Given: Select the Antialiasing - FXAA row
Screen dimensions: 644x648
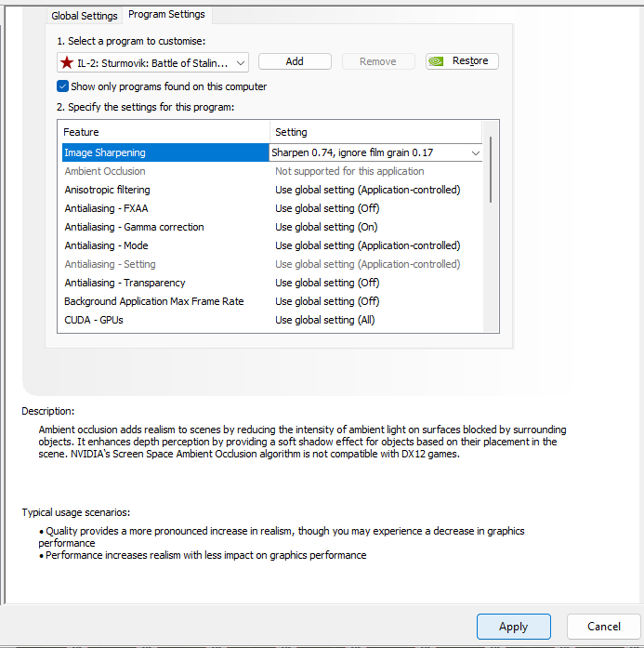Looking at the screenshot, I should click(106, 208).
